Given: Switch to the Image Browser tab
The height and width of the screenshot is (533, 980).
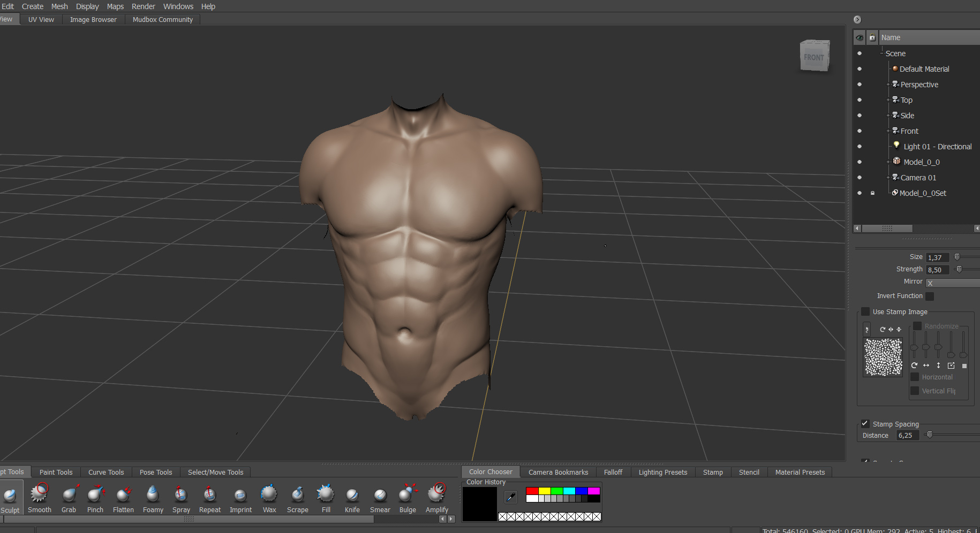Looking at the screenshot, I should (93, 19).
